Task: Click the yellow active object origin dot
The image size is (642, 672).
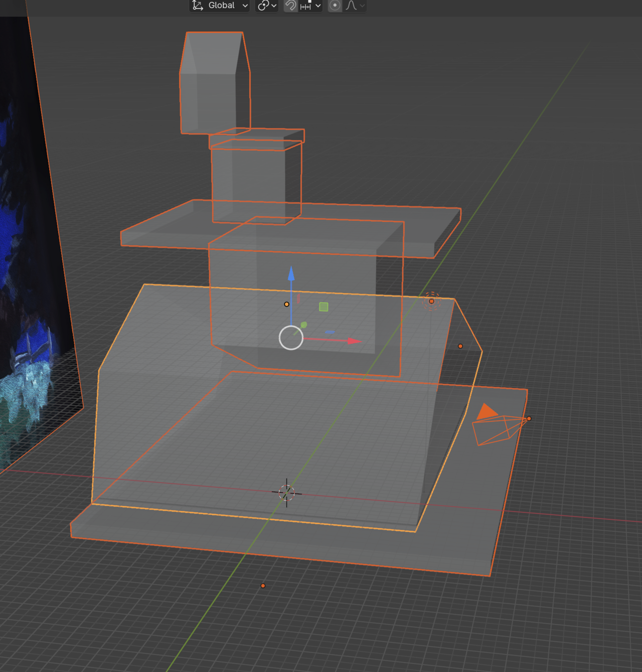Action: pyautogui.click(x=286, y=304)
